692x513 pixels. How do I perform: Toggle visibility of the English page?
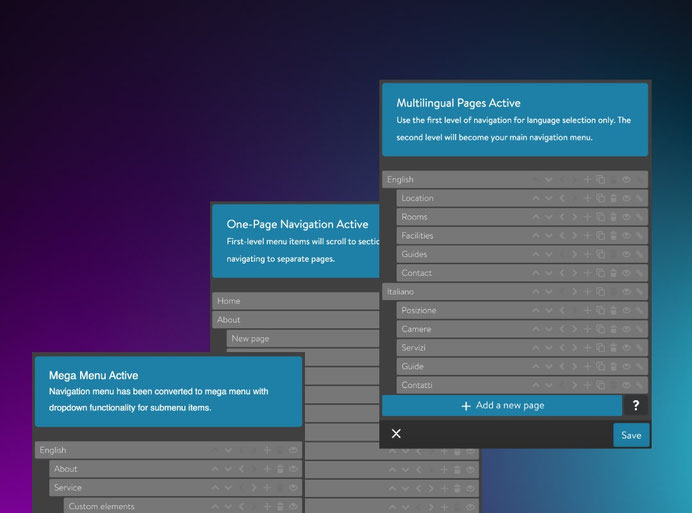click(626, 180)
